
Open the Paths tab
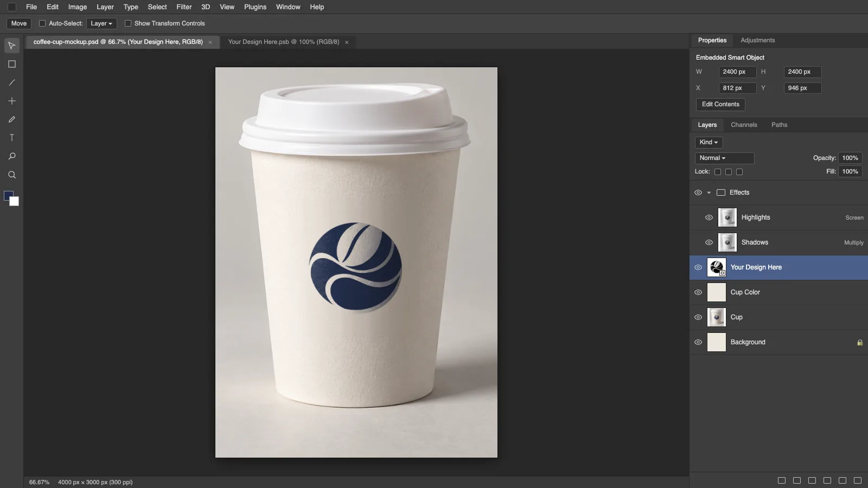coord(779,125)
